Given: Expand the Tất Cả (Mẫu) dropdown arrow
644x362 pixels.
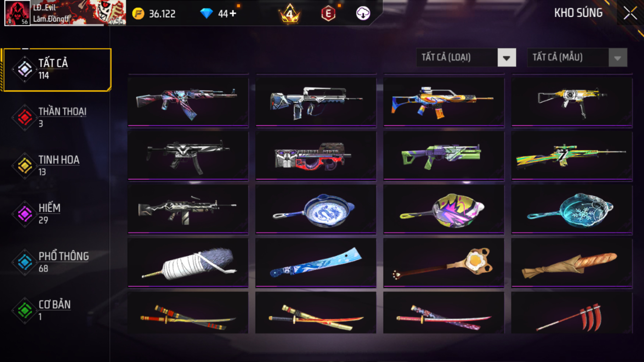Looking at the screenshot, I should click(618, 58).
